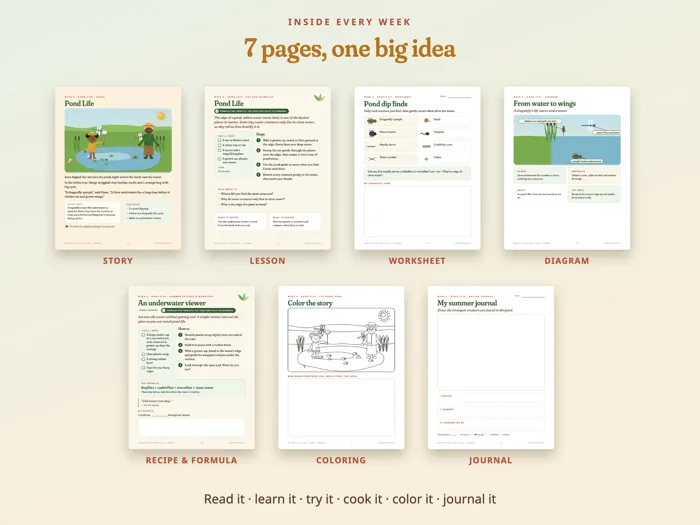The image size is (700, 525).
Task: Open the Story page thumbnail
Action: [118, 168]
